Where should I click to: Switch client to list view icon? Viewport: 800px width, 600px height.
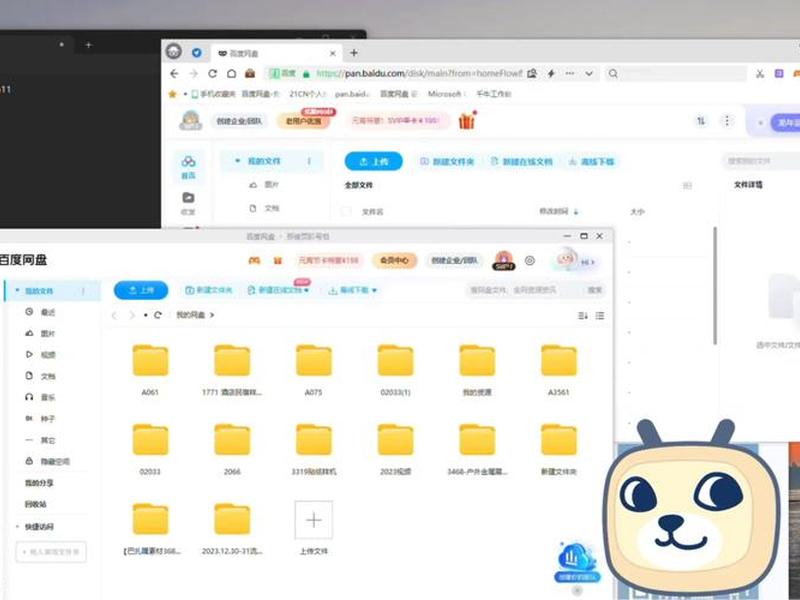point(600,316)
